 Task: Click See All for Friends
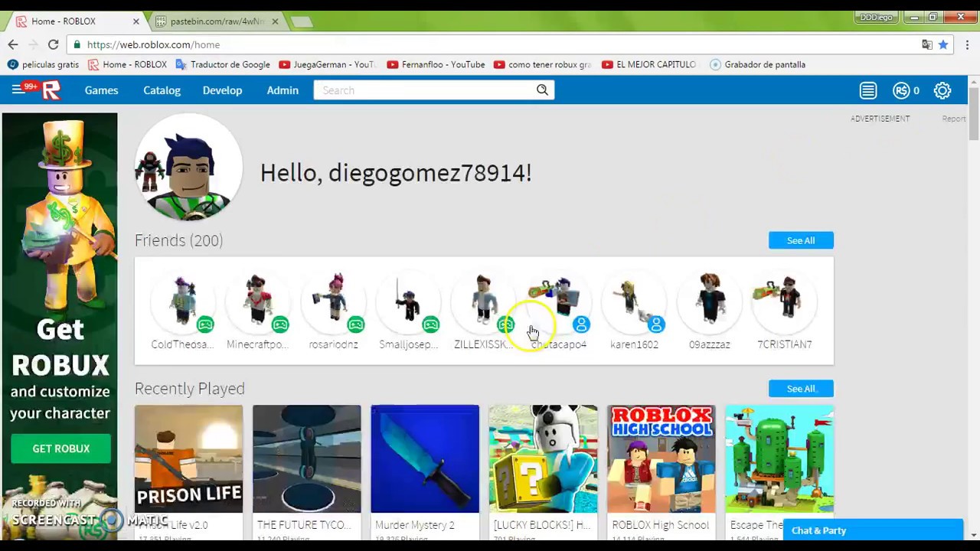coord(801,240)
